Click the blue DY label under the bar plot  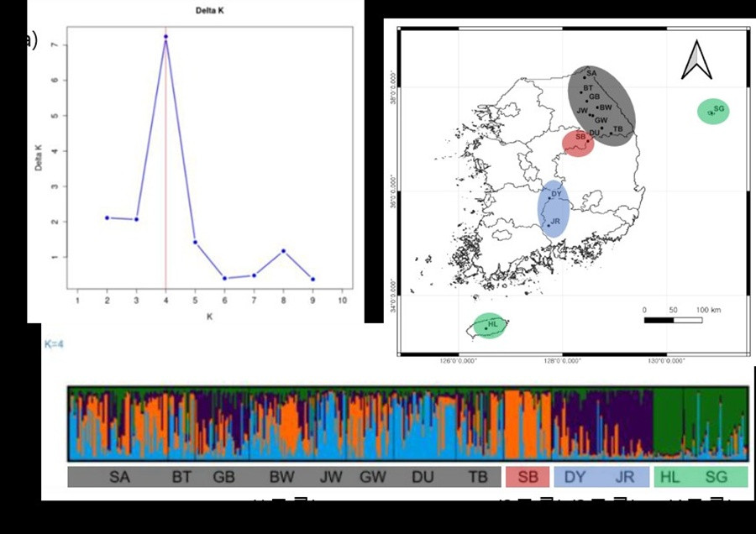(x=575, y=477)
